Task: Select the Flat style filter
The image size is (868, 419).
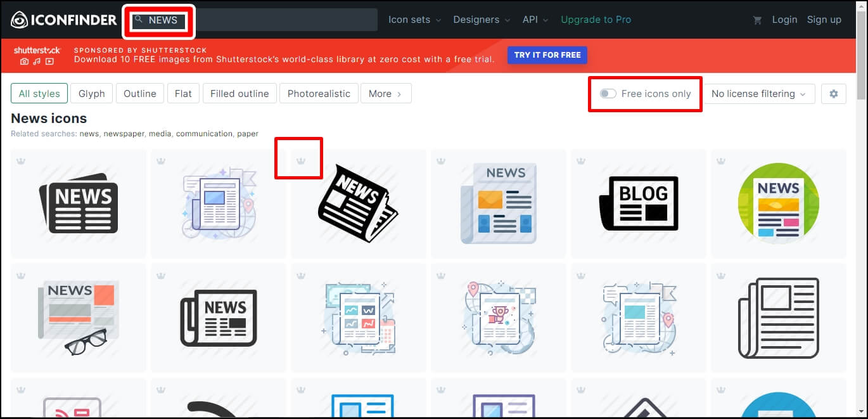Action: (183, 94)
